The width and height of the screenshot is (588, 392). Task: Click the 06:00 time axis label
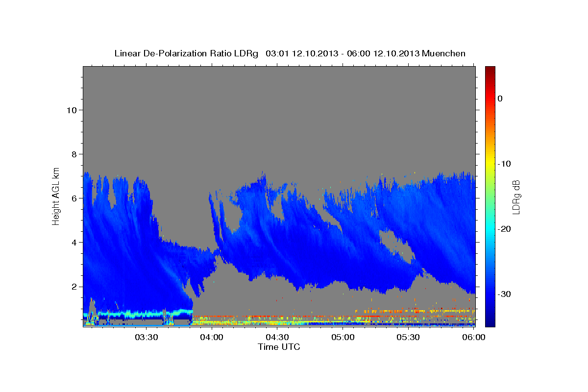473,338
